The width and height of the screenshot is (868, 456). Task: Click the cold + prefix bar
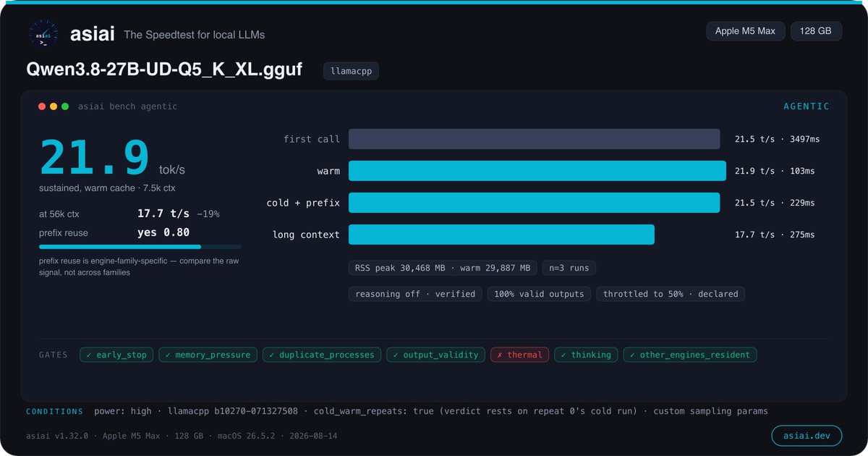click(x=534, y=203)
